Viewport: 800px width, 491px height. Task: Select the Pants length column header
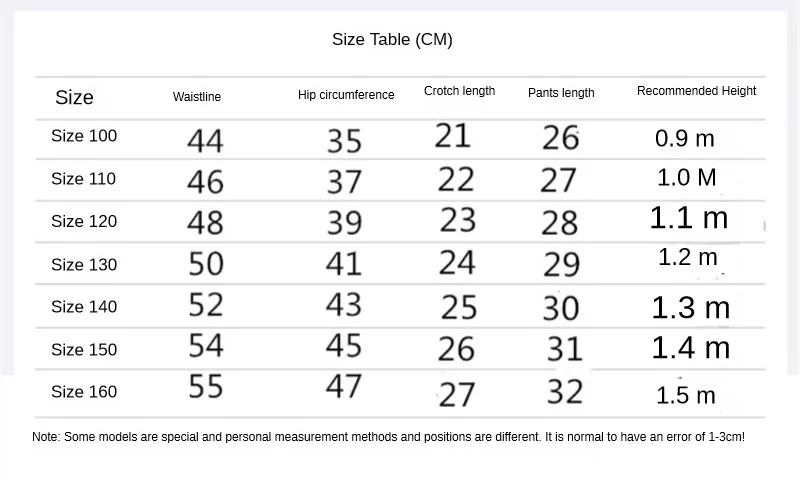click(x=561, y=93)
